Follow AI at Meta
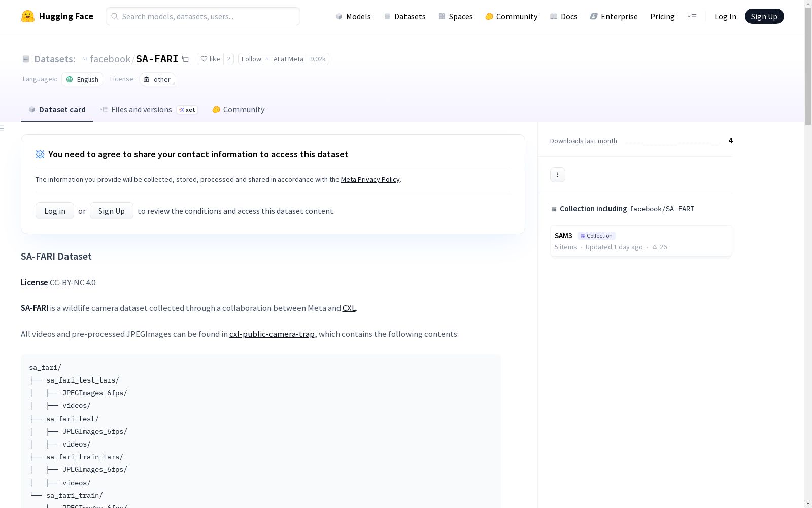The height and width of the screenshot is (508, 812). click(x=273, y=59)
